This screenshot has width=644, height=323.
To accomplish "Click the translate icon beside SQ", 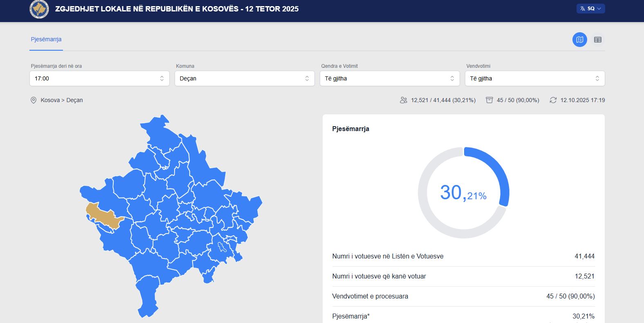I will pyautogui.click(x=583, y=9).
